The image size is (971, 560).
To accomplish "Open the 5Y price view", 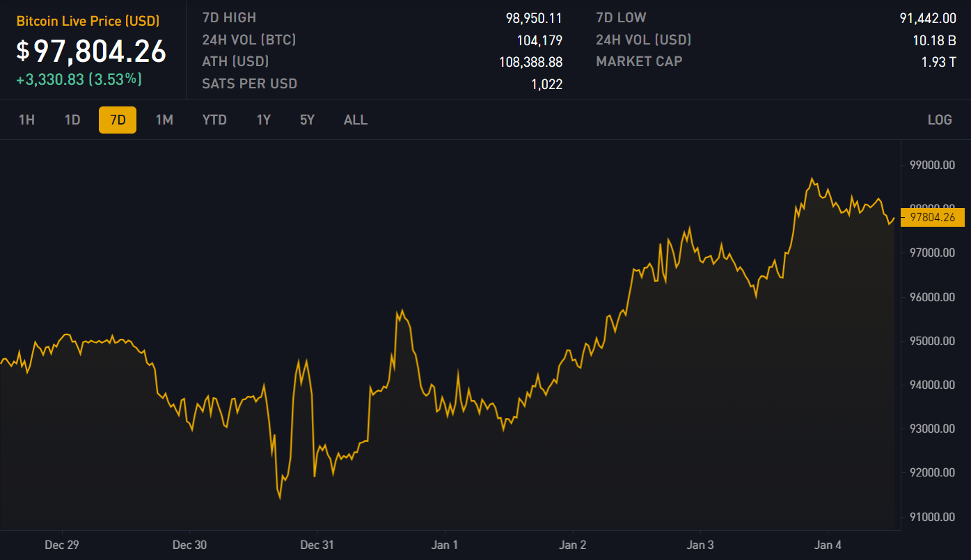I will 307,120.
